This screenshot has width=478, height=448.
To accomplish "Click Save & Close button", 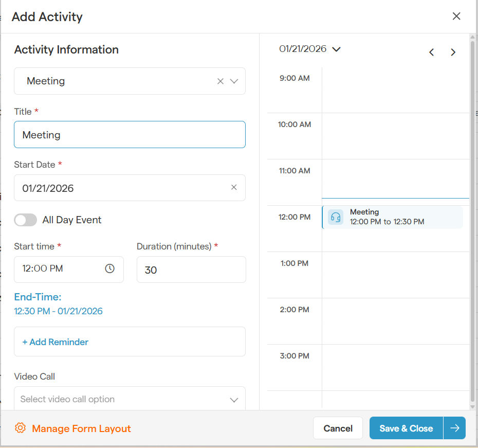I will (406, 428).
